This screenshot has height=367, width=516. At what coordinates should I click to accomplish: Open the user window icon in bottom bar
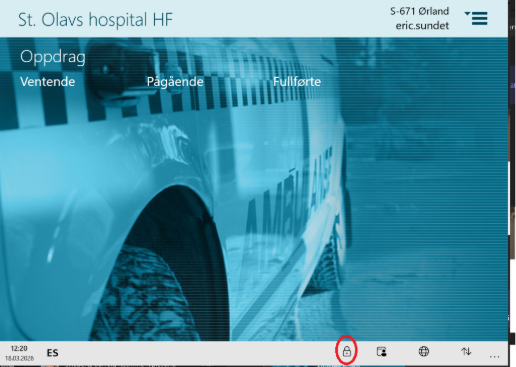381,351
